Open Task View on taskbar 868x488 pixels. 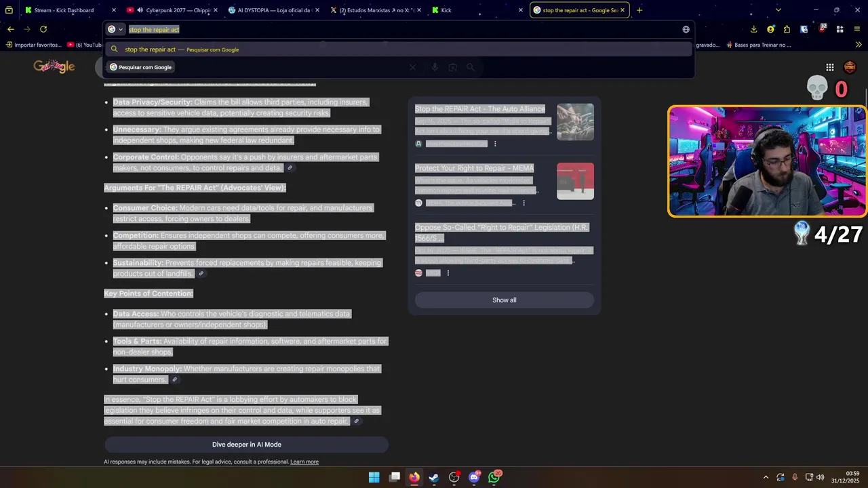coord(395,477)
